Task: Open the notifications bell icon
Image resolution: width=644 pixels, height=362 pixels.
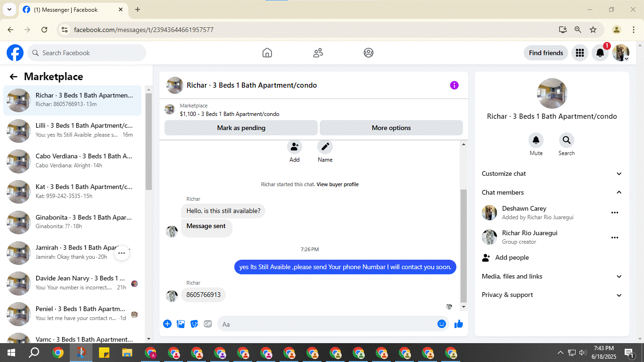Action: (600, 53)
